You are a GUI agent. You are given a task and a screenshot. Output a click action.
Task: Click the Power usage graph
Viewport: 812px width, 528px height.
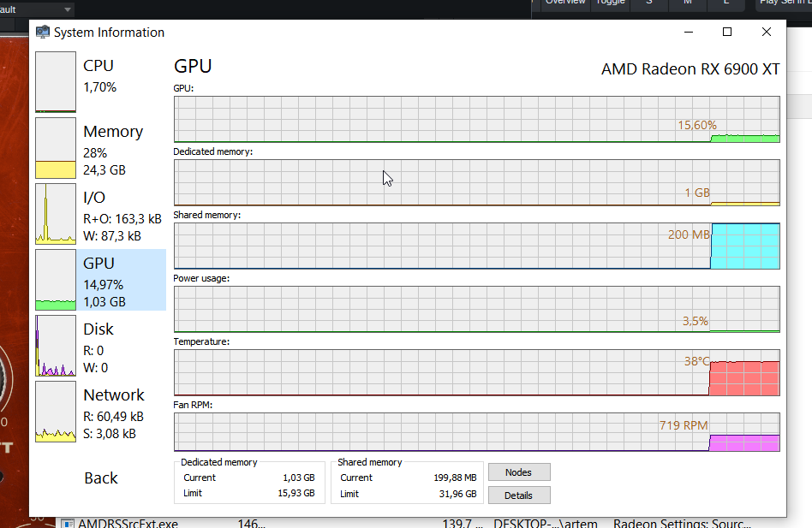pos(476,309)
